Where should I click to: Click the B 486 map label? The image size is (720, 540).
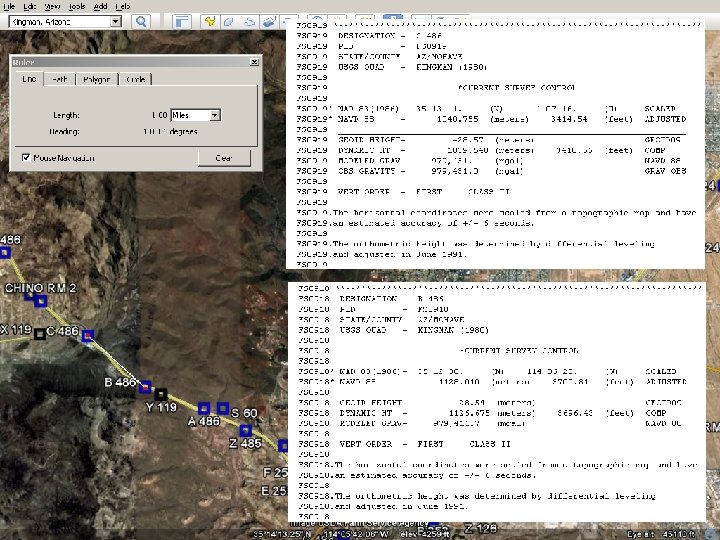tap(120, 382)
